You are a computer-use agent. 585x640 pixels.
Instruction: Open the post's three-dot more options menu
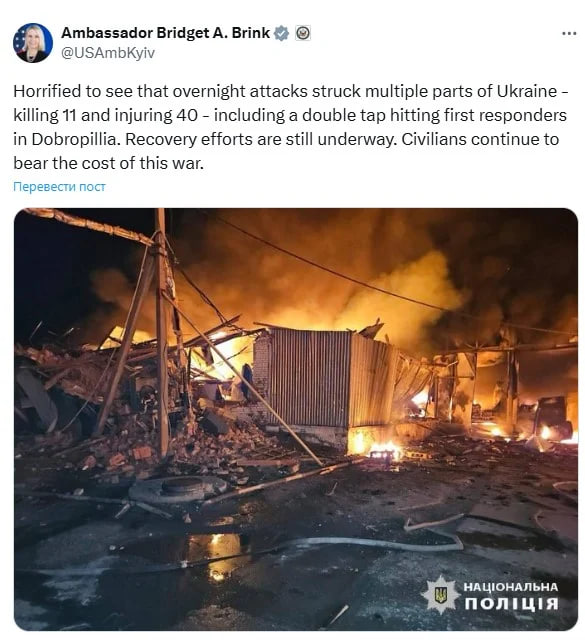[x=569, y=33]
